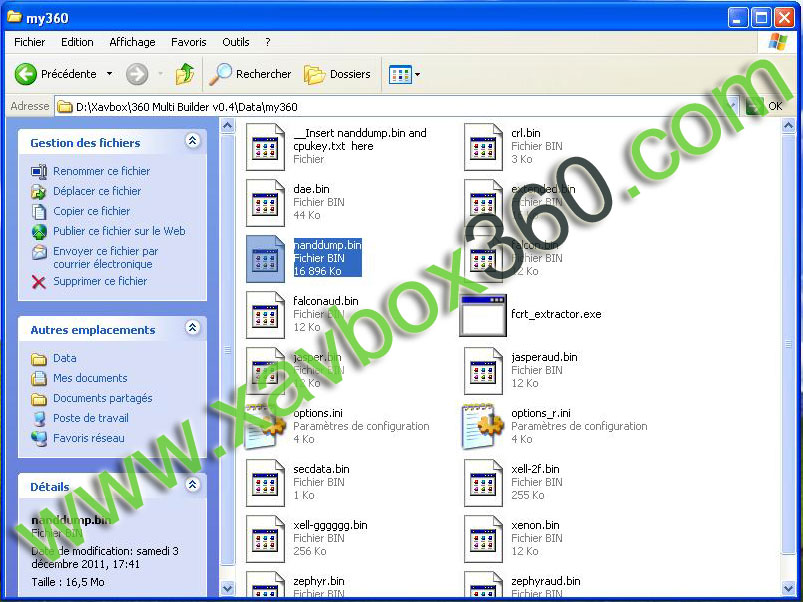Click Renommer ce fichier link
The width and height of the screenshot is (803, 602).
click(101, 171)
